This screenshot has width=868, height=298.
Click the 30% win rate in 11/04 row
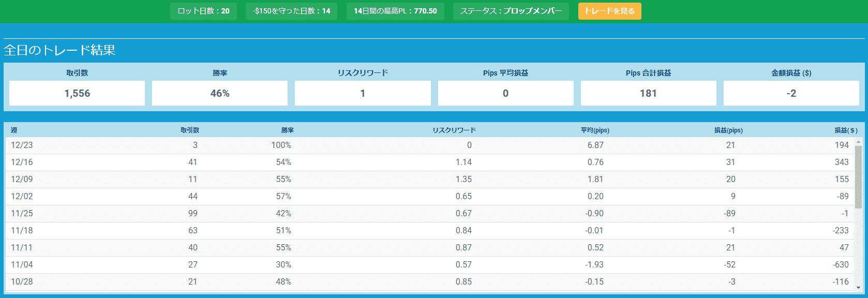click(283, 265)
